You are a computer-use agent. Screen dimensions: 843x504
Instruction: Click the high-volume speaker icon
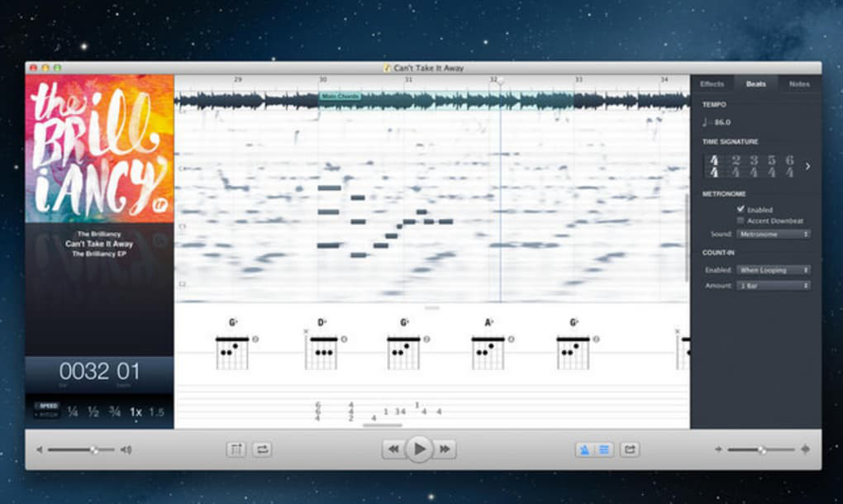tap(126, 449)
